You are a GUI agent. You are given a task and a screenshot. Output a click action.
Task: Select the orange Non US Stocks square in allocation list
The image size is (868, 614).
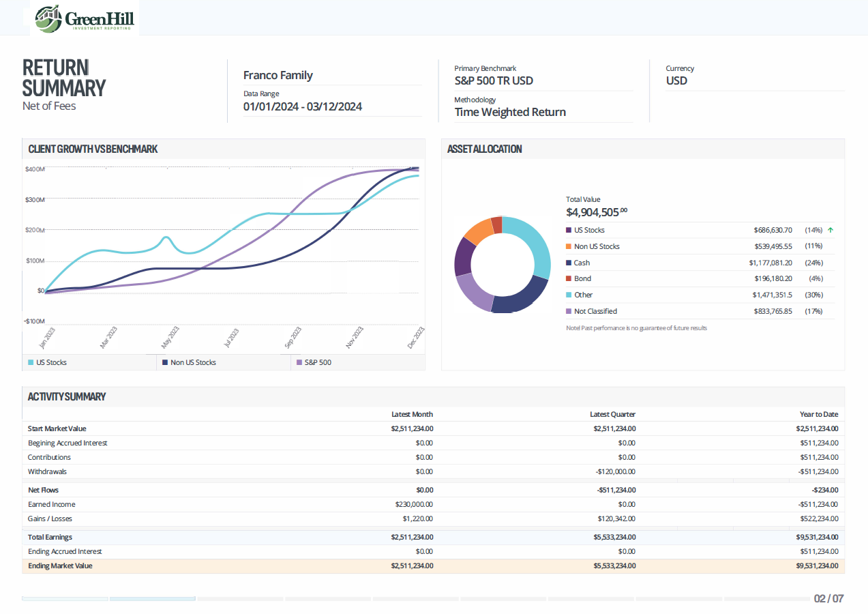(x=569, y=246)
